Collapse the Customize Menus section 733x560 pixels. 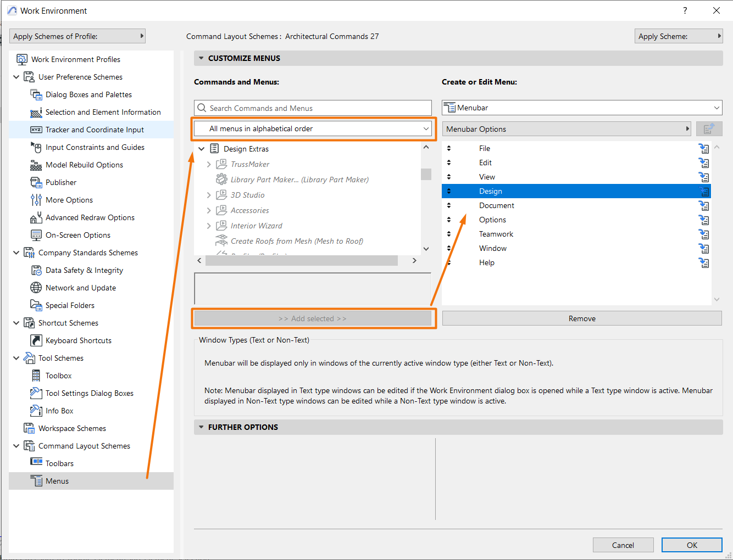click(x=201, y=58)
